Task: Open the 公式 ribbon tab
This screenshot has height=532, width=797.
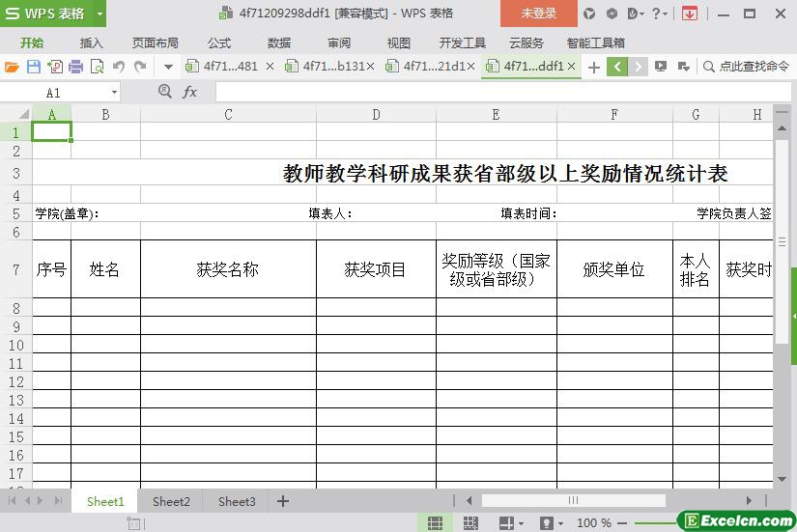Action: click(x=219, y=43)
